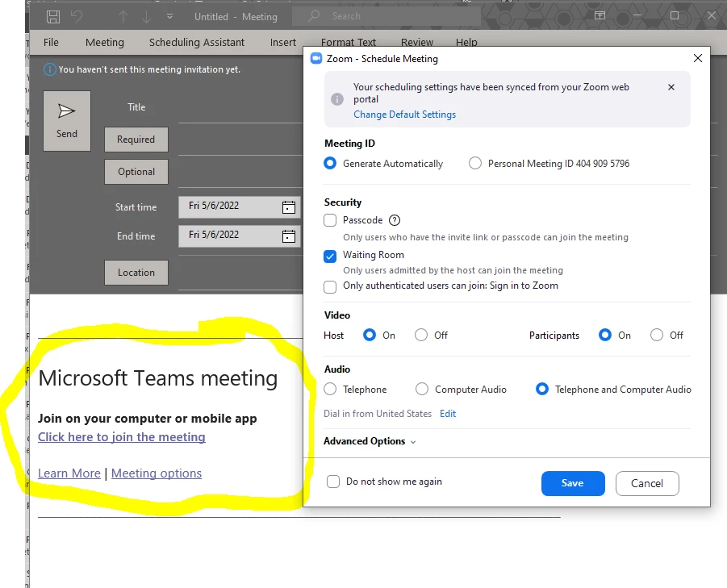Click the Zoom logo icon in dialog title
727x588 pixels.
316,58
